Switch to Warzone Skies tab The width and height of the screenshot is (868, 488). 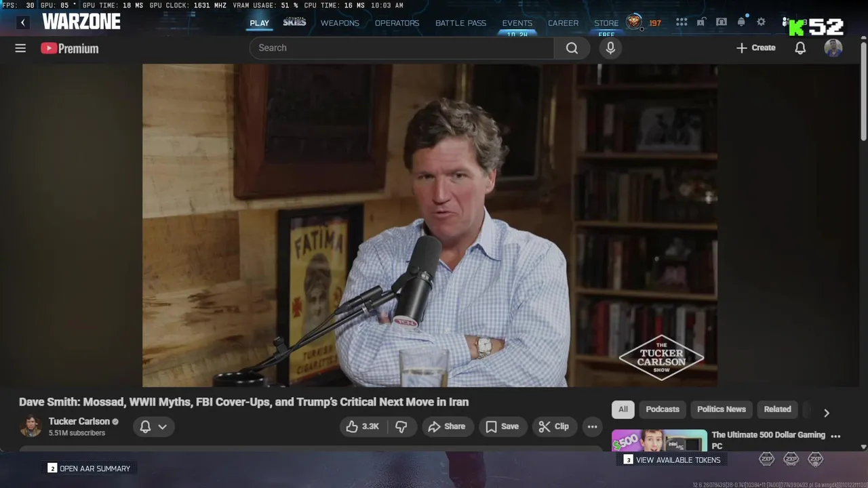pyautogui.click(x=294, y=22)
